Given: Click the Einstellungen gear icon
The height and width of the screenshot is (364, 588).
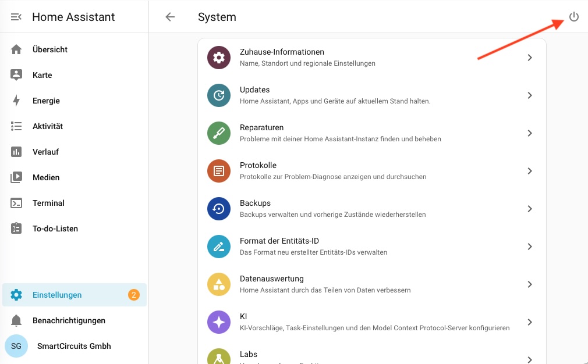Looking at the screenshot, I should click(x=16, y=295).
